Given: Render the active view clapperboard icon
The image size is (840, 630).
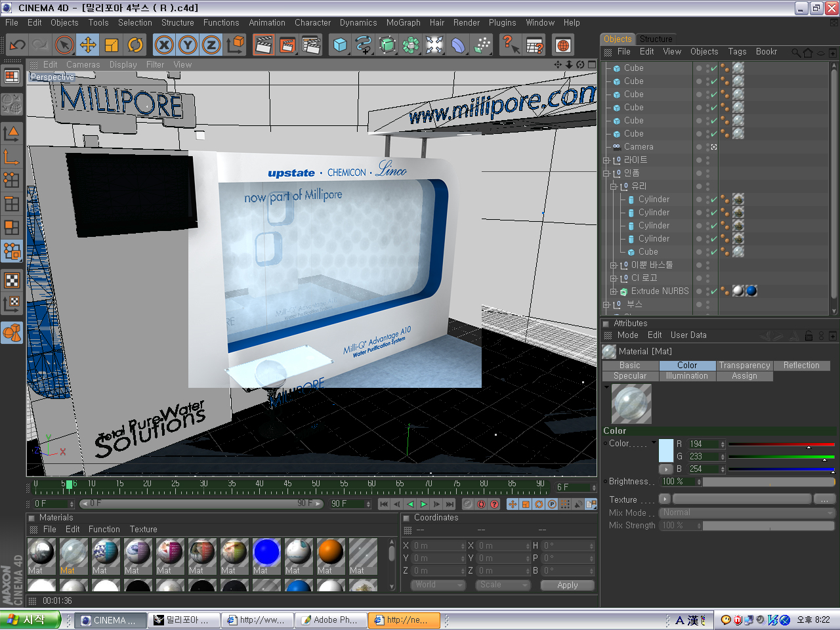Looking at the screenshot, I should (264, 45).
